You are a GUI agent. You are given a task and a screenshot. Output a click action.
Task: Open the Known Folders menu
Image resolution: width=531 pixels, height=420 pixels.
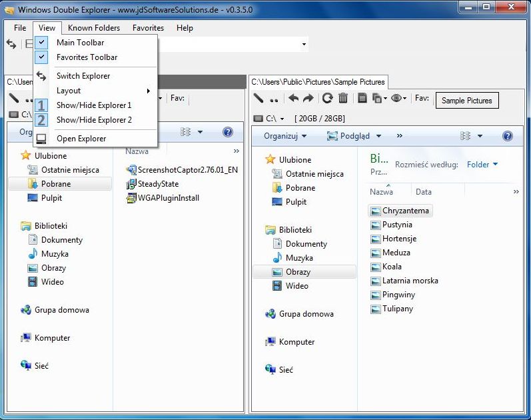click(x=94, y=28)
